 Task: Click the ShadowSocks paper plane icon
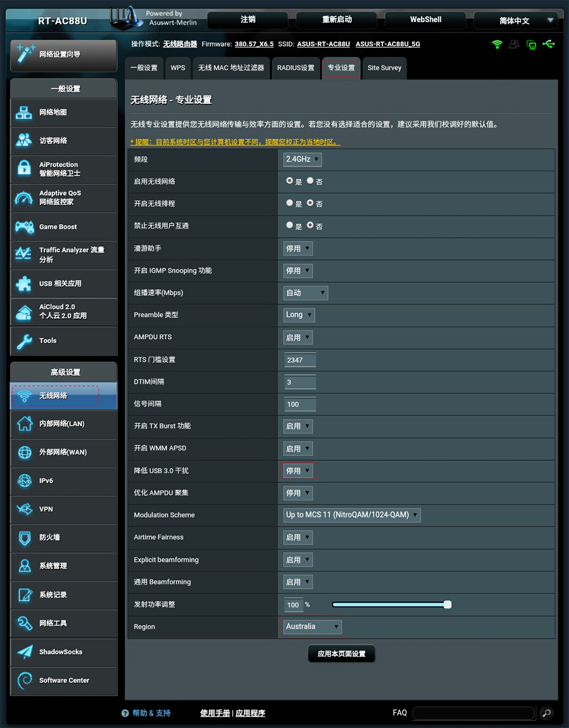(24, 652)
